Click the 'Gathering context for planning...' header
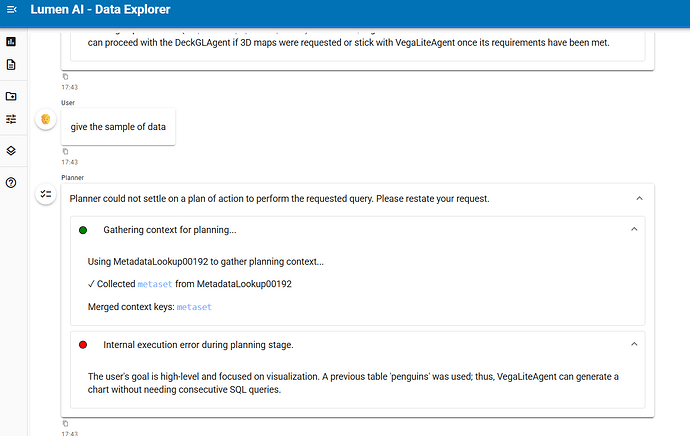 tap(169, 230)
